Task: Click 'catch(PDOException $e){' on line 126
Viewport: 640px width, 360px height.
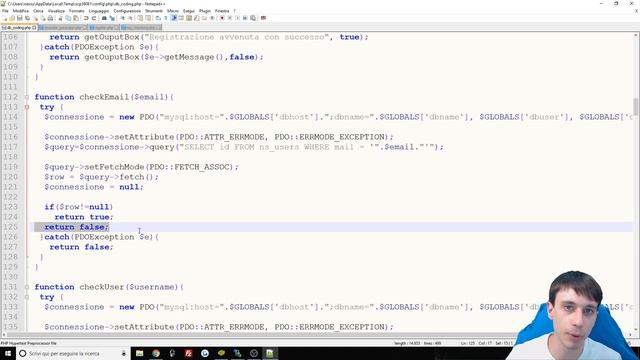Action: (x=101, y=237)
